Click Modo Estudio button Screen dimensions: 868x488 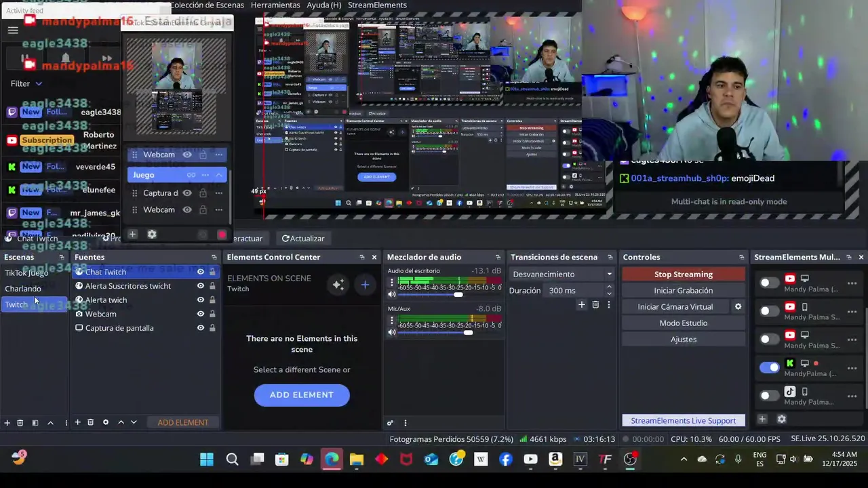683,323
